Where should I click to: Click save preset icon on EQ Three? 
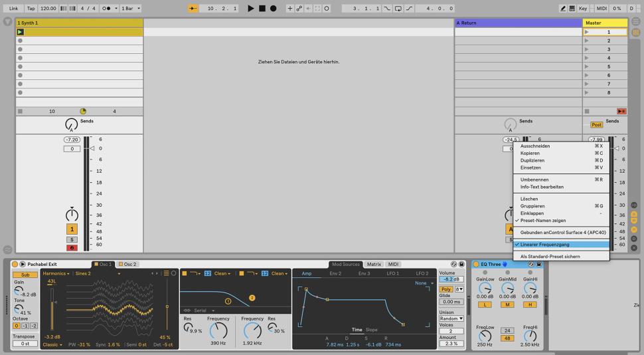click(x=538, y=265)
